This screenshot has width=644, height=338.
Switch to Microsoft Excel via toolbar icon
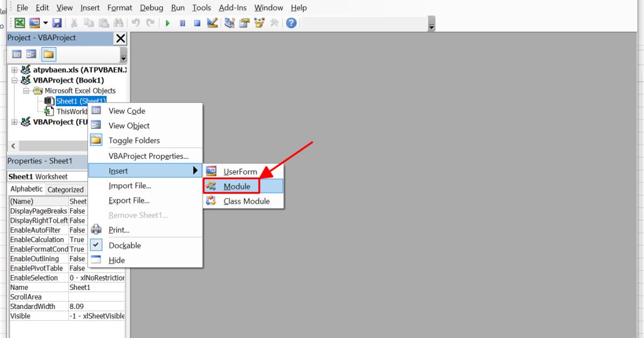[x=19, y=23]
